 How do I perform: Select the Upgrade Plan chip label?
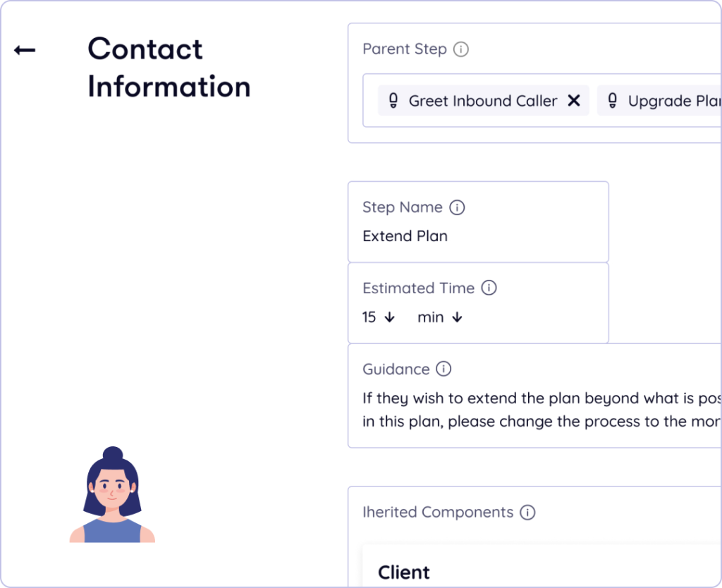pyautogui.click(x=673, y=101)
